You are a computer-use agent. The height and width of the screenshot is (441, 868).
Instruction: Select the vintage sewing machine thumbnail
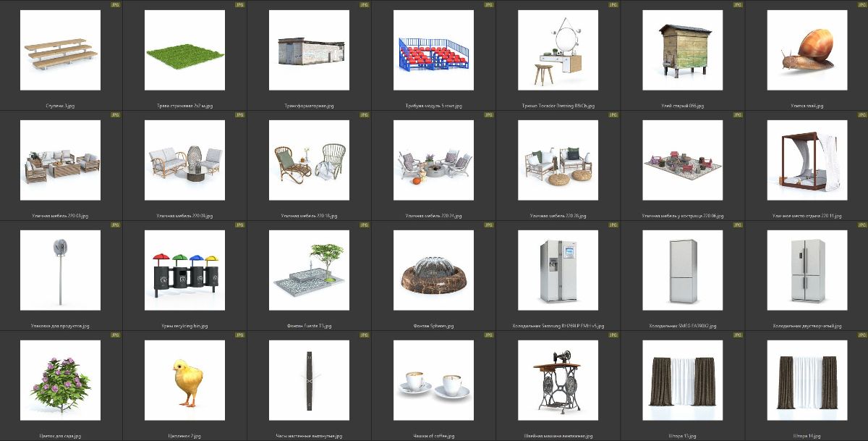(558, 381)
